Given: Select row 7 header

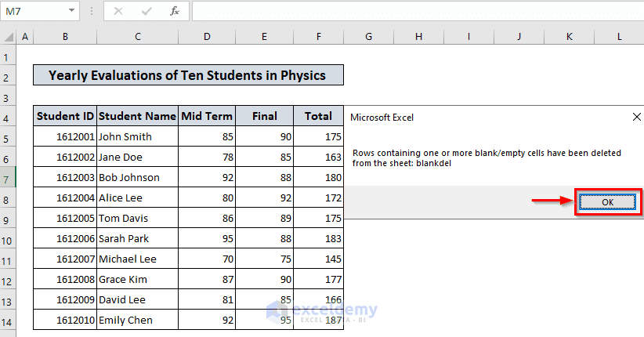Looking at the screenshot, I should click(8, 177).
